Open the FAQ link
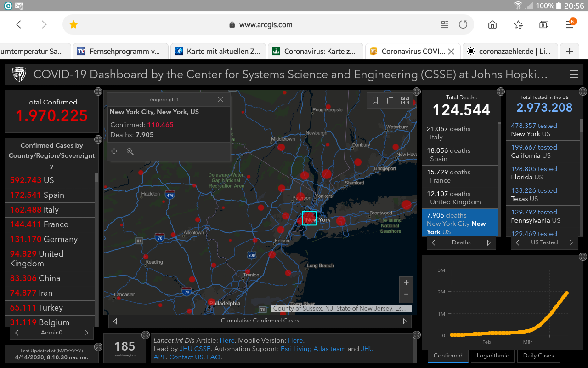Image resolution: width=588 pixels, height=368 pixels. click(214, 357)
